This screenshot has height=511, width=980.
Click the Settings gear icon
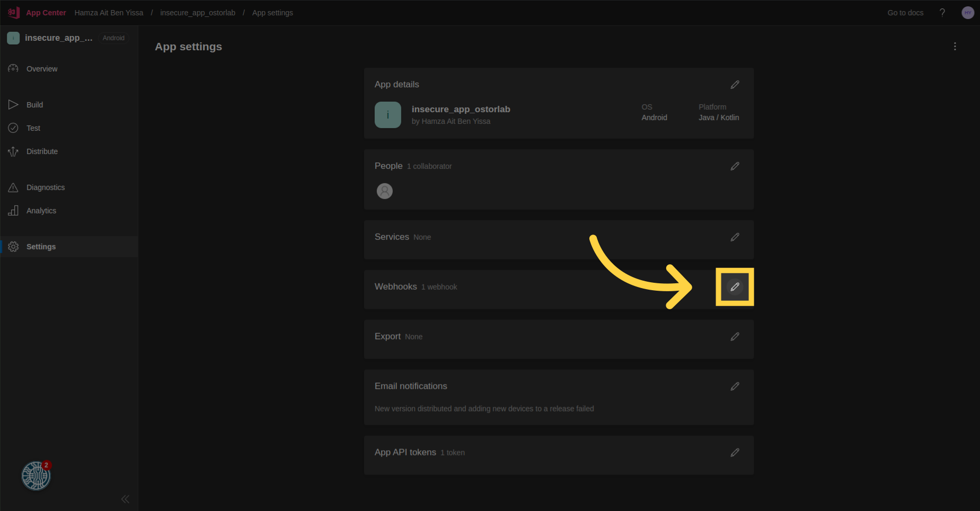click(13, 247)
